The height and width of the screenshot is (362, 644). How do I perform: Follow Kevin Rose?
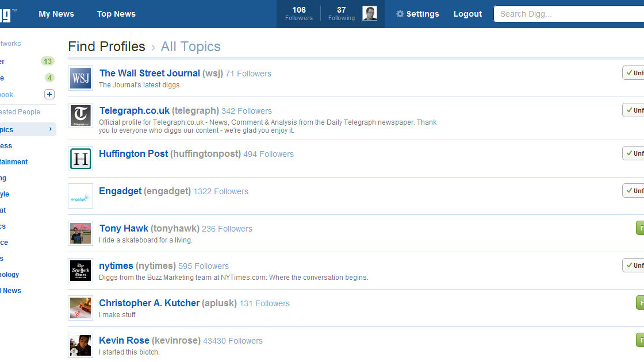coord(640,340)
